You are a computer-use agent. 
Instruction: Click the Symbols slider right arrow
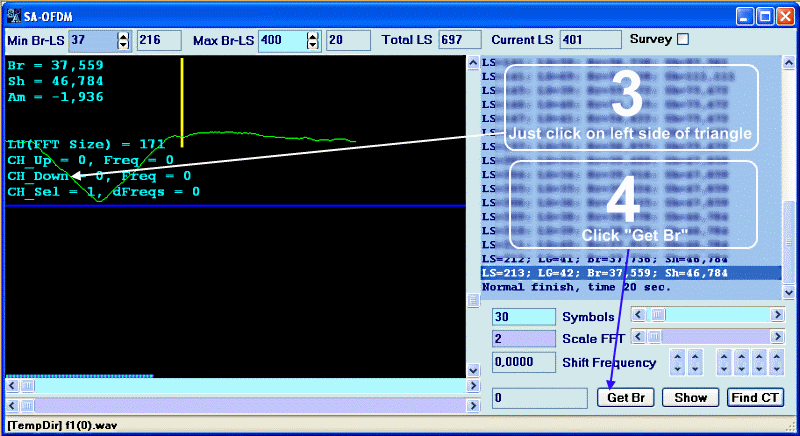777,314
